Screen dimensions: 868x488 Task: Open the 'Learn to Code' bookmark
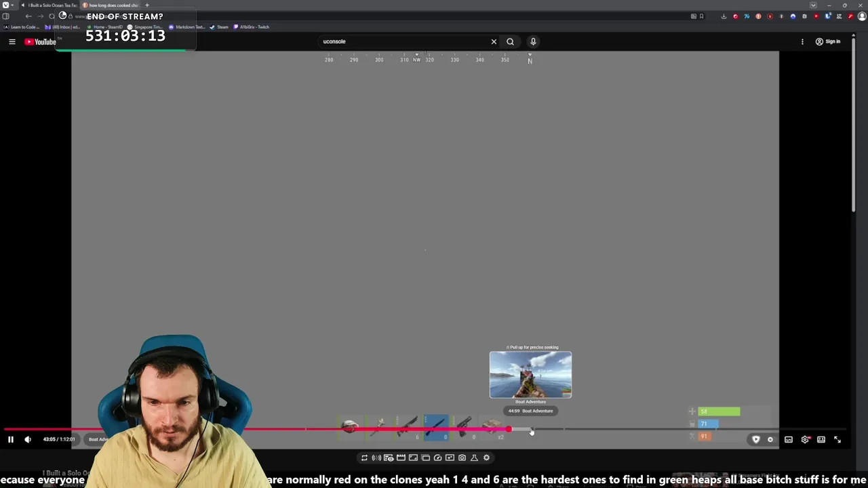coord(22,27)
